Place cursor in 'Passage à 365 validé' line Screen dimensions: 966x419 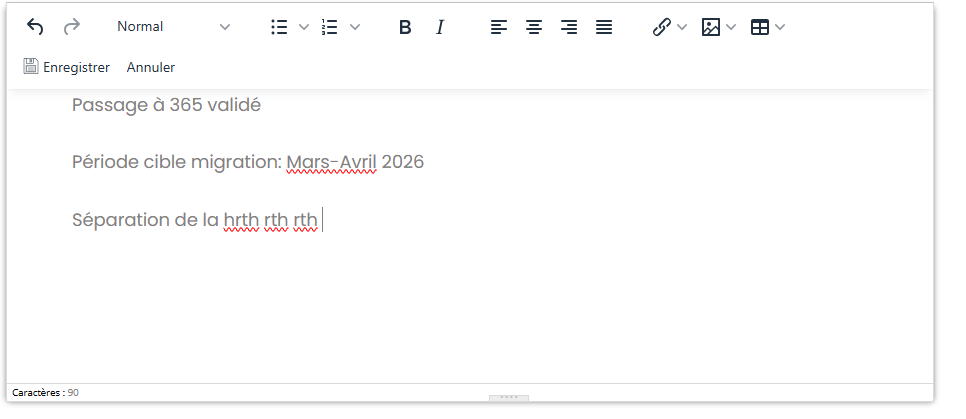[166, 105]
